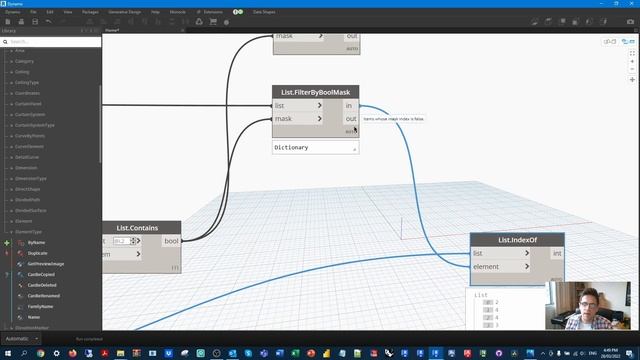
Task: Click the Undo arrow in toolbar
Action: pos(49,22)
